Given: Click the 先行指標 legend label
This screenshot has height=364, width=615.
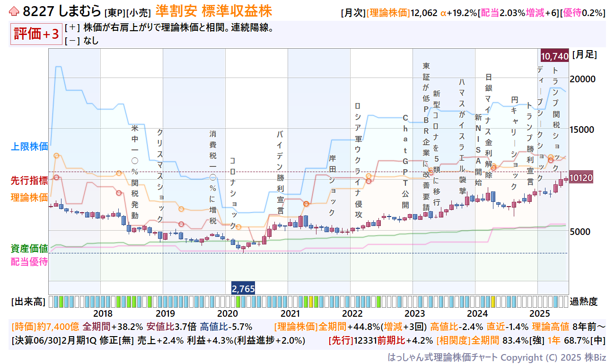Looking at the screenshot, I should pos(29,180).
